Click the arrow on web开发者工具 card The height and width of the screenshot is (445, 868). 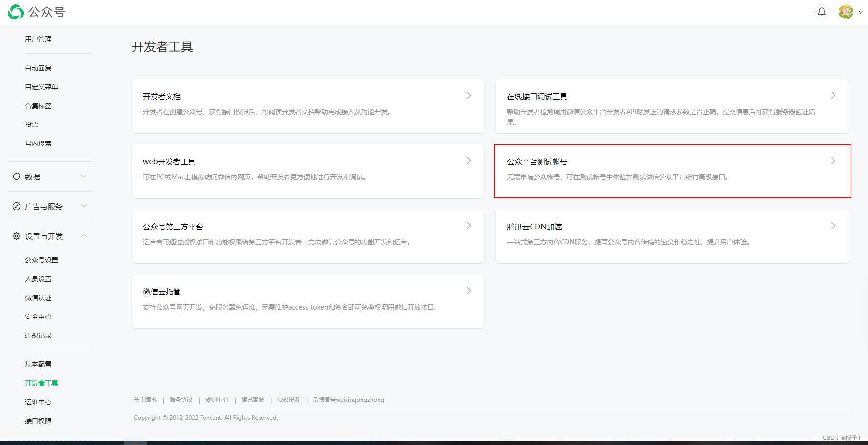click(x=469, y=160)
